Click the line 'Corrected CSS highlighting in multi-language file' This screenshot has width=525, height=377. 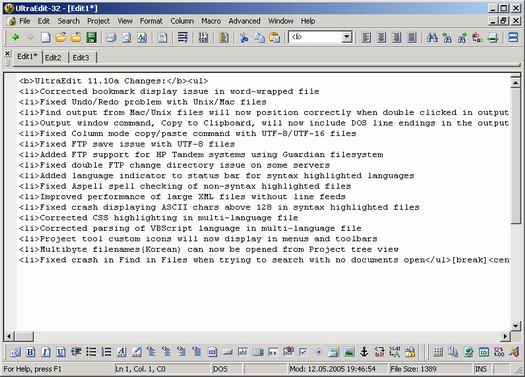tap(158, 218)
